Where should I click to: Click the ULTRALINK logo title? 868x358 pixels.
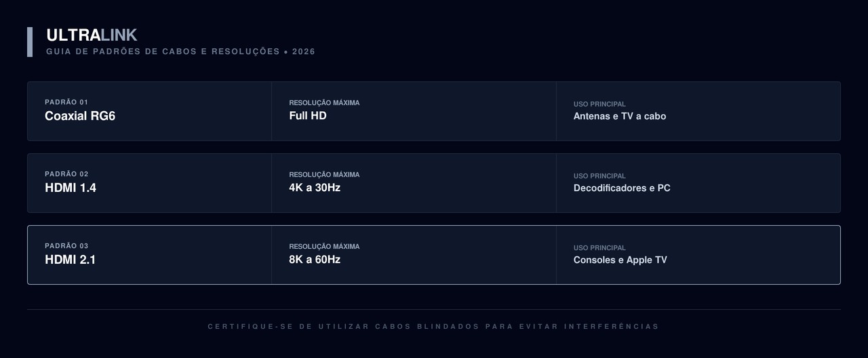click(92, 35)
